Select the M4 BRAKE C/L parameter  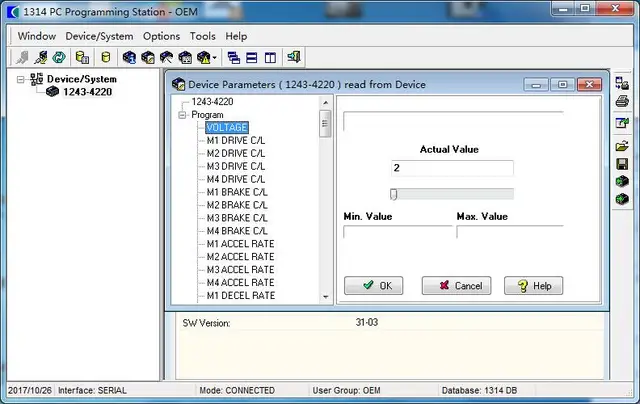coord(237,231)
